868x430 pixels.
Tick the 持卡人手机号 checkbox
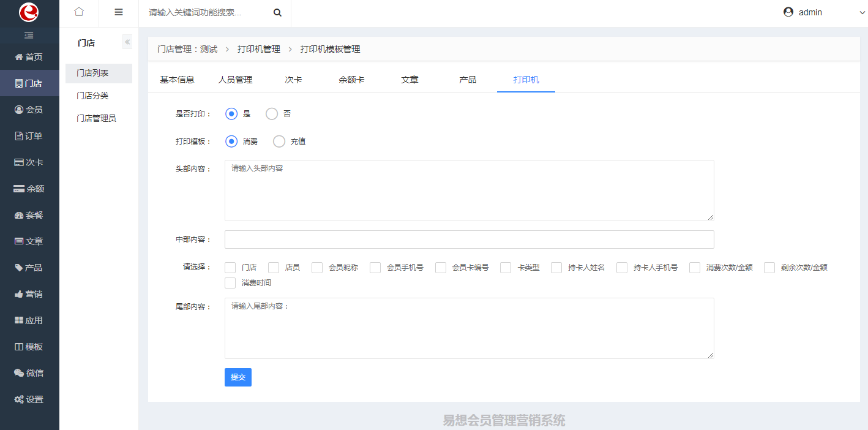622,268
